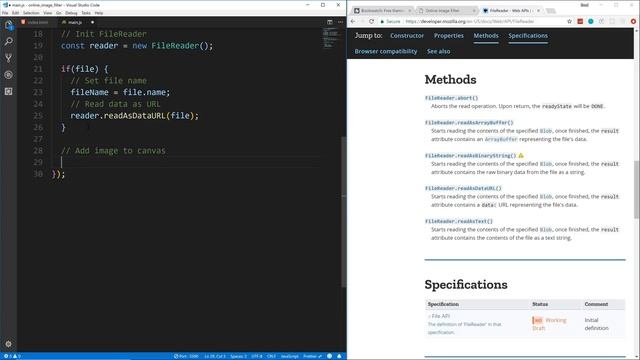Open the ArrayBuffer reference link

501,139
